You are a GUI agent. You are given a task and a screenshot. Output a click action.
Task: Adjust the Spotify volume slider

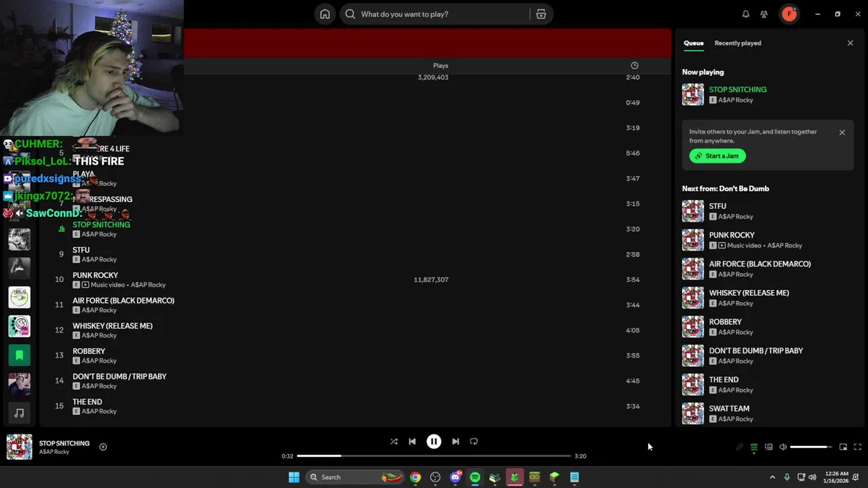[810, 447]
